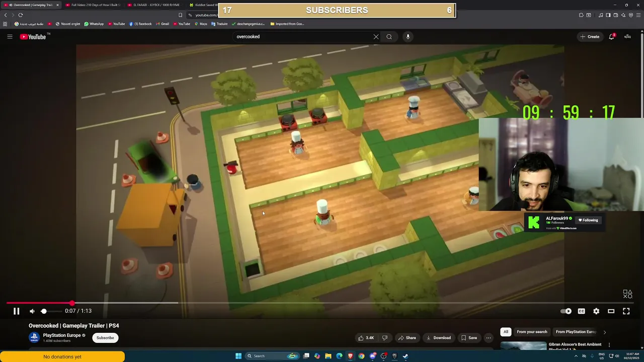Select the From your search chip
Viewport: 644px width, 362px height.
tap(532, 332)
